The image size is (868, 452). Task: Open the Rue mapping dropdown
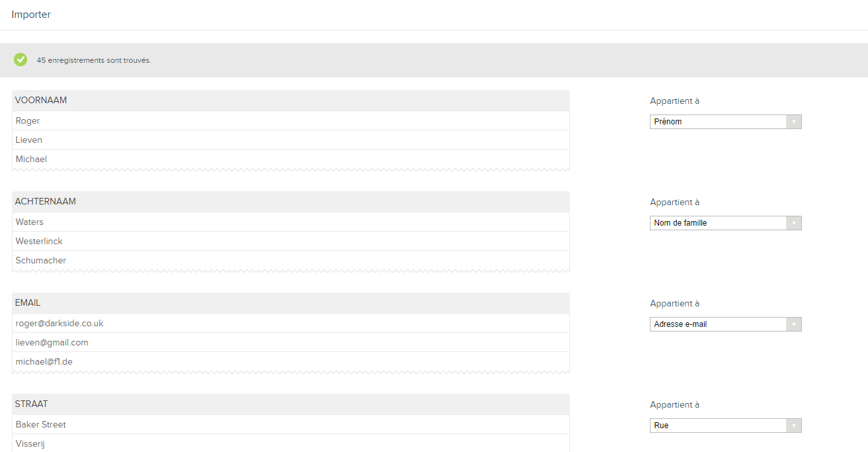tap(725, 426)
